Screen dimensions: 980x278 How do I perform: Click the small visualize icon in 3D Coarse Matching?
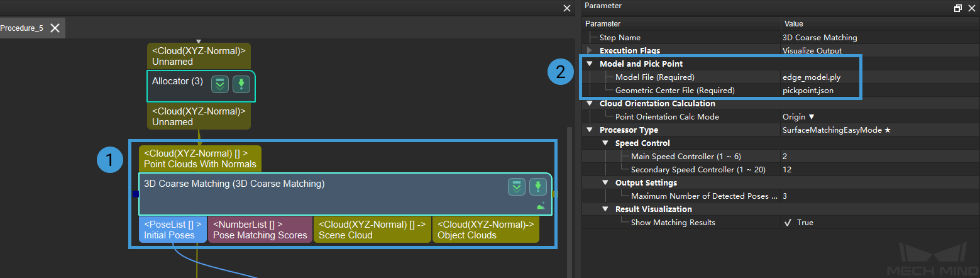point(541,206)
